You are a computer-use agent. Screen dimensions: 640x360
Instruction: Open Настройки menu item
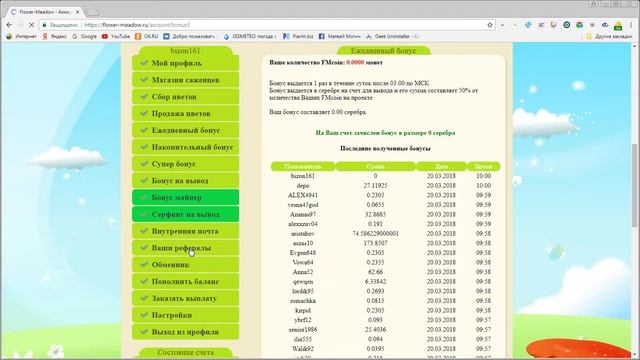[185, 315]
